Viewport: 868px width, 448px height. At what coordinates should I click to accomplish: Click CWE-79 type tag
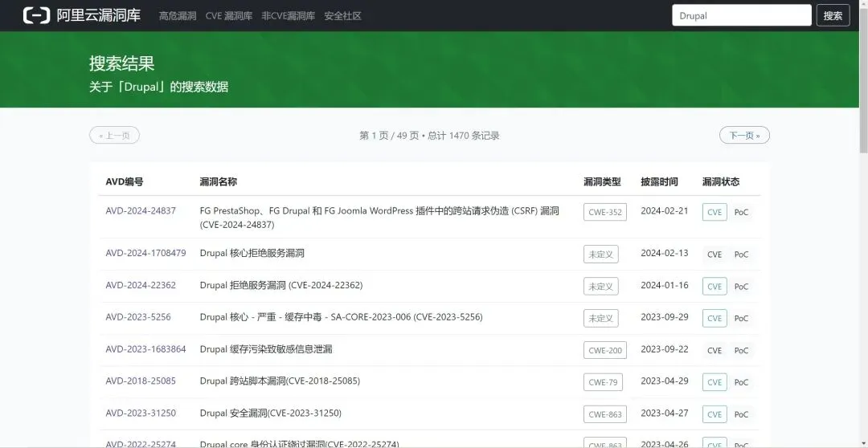pos(603,382)
